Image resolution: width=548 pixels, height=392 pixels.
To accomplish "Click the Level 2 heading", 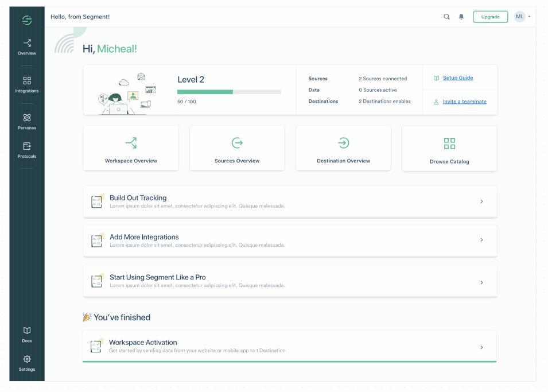I will tap(191, 80).
